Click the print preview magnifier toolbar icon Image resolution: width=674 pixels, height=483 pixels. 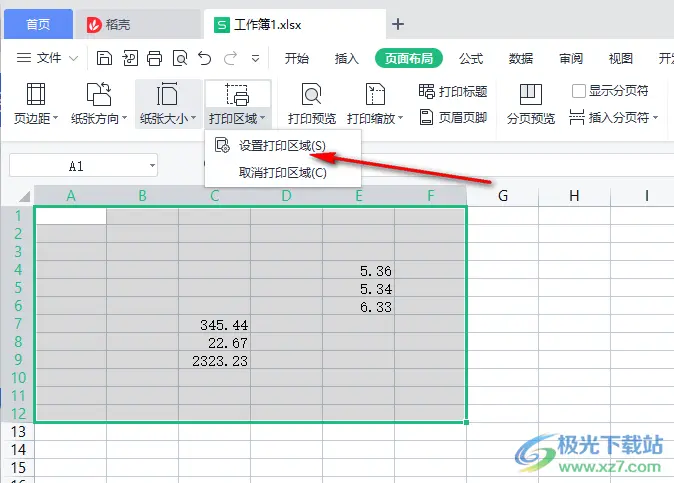180,58
